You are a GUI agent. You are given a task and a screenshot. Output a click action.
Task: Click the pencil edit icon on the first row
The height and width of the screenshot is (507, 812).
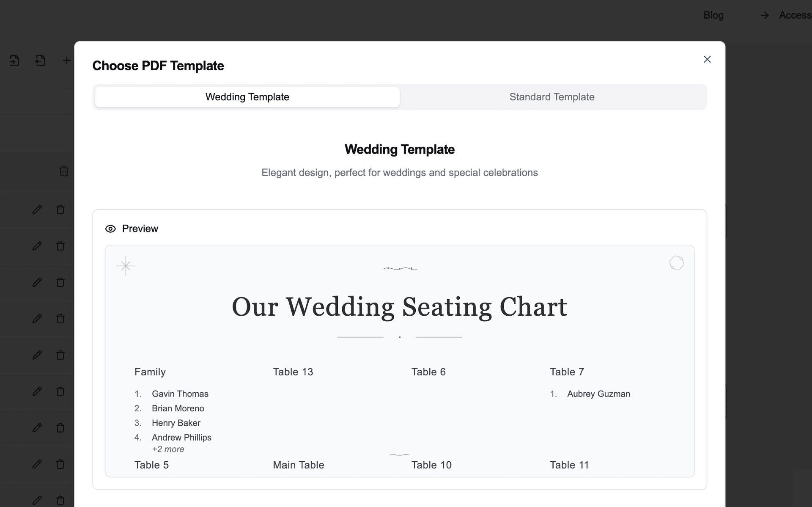tap(37, 209)
